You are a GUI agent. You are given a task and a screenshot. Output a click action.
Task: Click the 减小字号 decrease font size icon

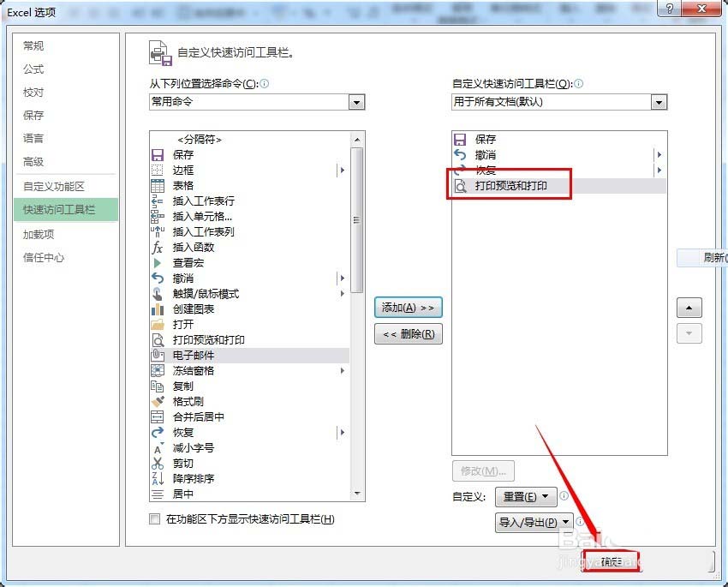pos(158,447)
